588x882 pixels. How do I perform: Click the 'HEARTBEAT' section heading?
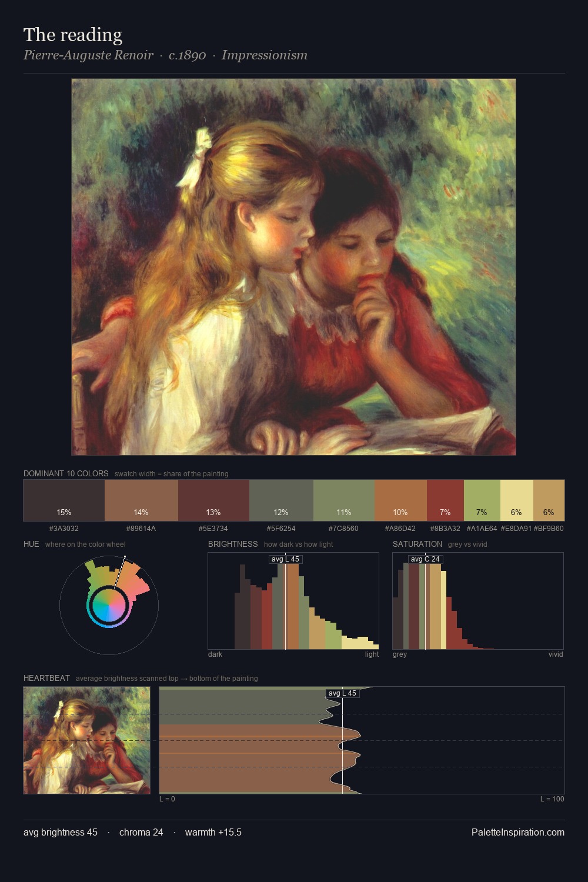(46, 678)
